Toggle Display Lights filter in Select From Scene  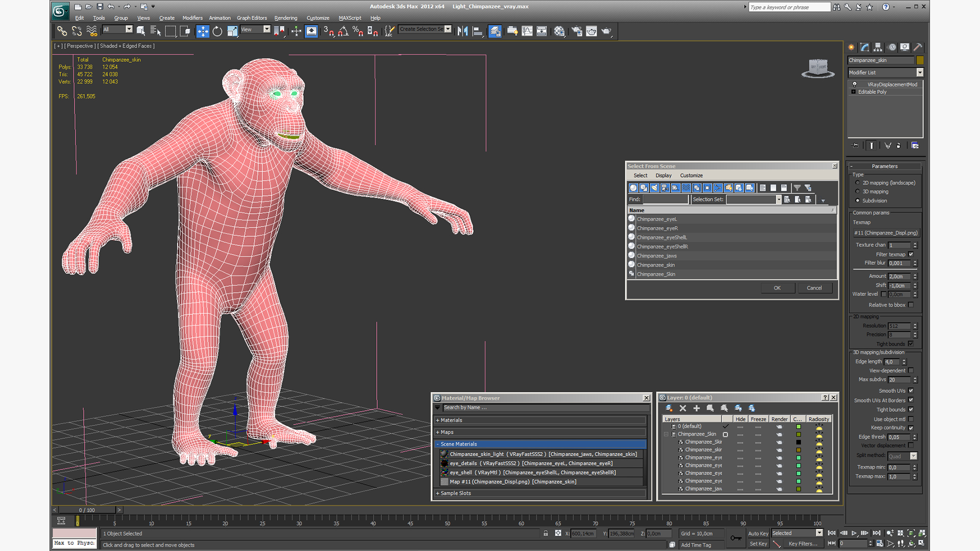[x=654, y=188]
